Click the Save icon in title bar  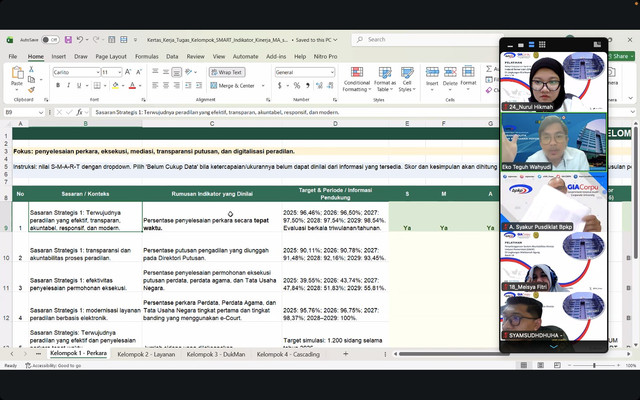point(68,40)
